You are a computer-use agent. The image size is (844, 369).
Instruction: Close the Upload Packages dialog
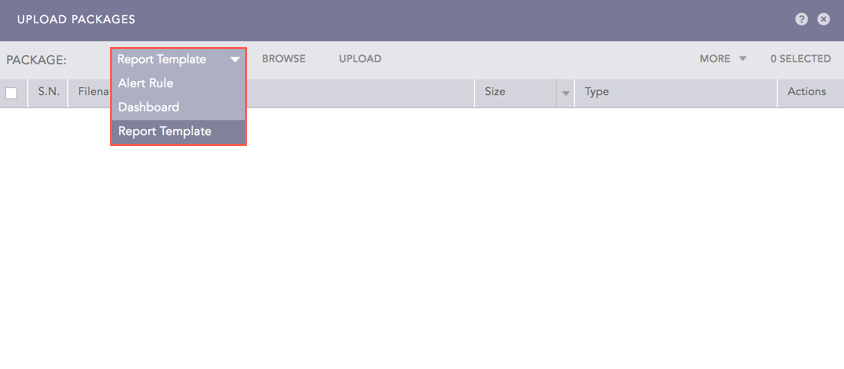pyautogui.click(x=824, y=19)
